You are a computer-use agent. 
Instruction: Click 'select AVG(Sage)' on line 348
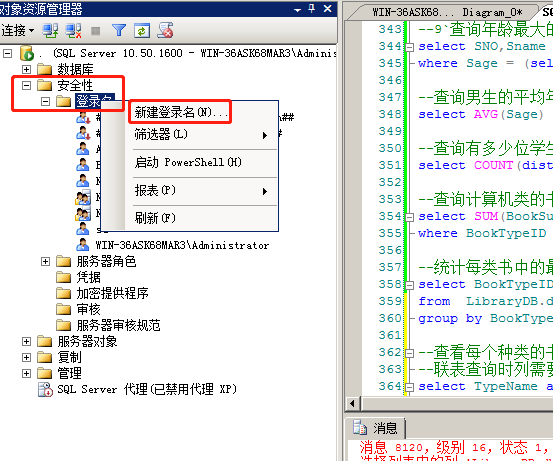(x=481, y=114)
